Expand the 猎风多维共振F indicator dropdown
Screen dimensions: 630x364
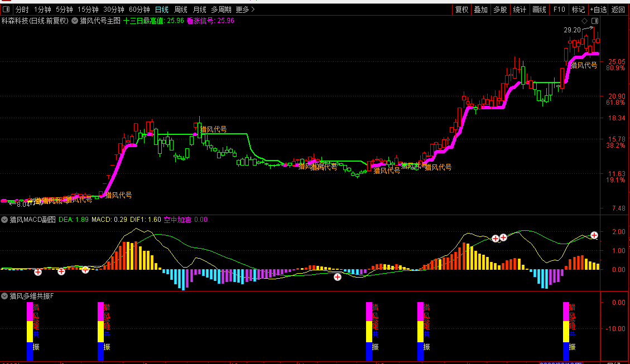point(4,296)
